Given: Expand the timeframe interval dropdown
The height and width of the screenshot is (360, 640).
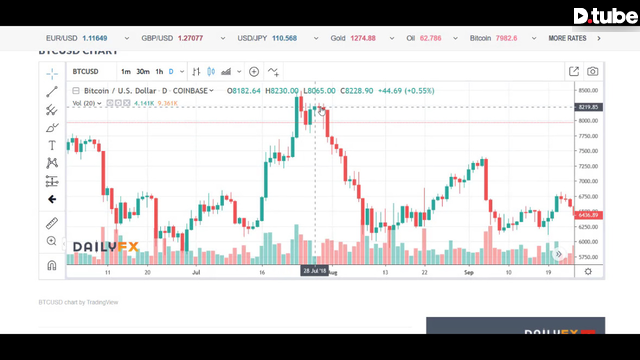Looking at the screenshot, I should tap(182, 72).
